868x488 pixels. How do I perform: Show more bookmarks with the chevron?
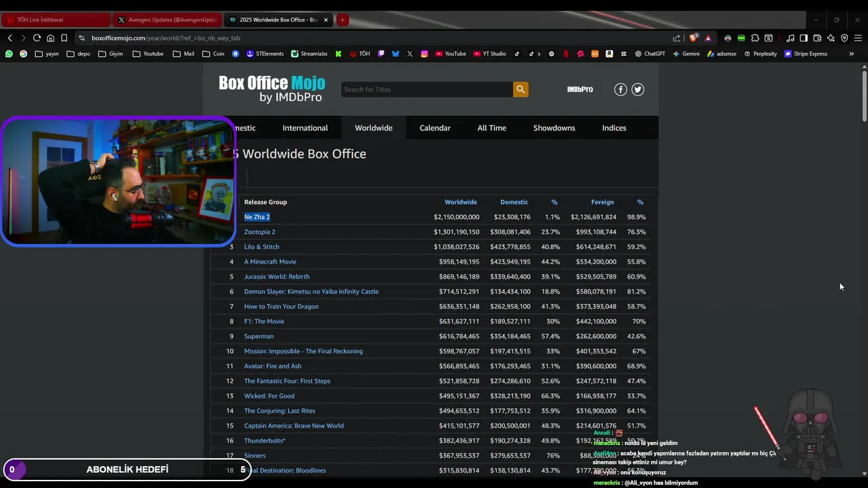click(852, 54)
